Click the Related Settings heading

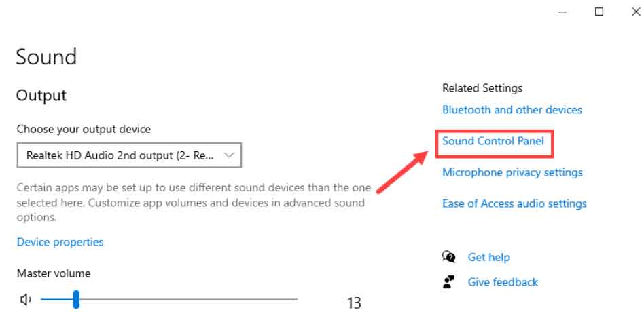coord(482,88)
